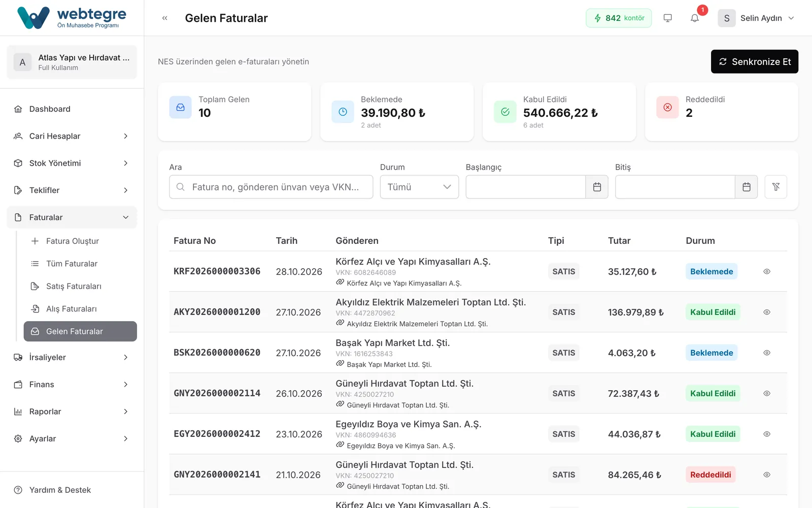Expand İrsaliyeler menu
This screenshot has height=508, width=812.
(x=72, y=357)
